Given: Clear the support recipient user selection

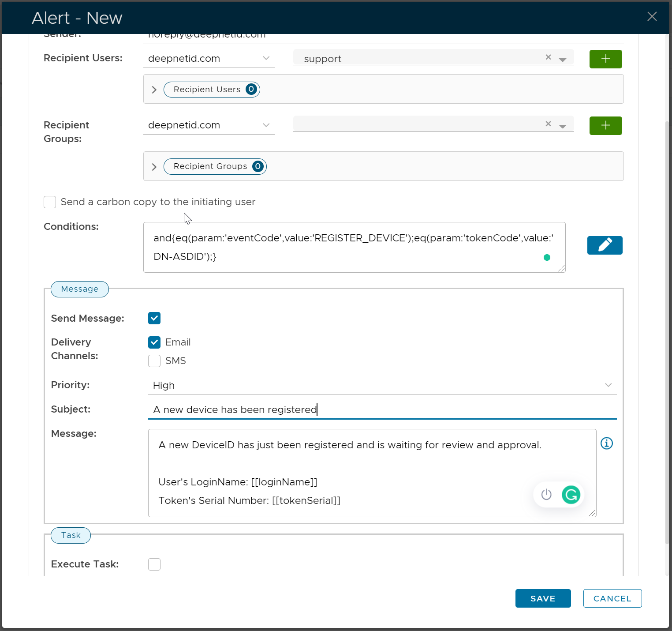Looking at the screenshot, I should 548,57.
